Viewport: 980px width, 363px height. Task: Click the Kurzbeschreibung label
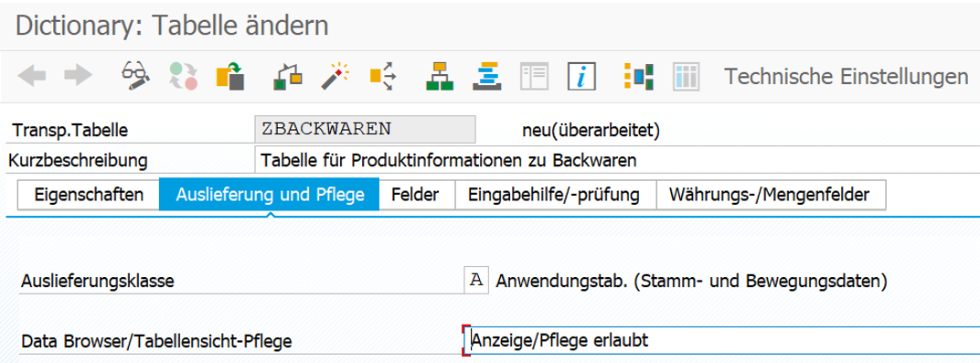78,161
